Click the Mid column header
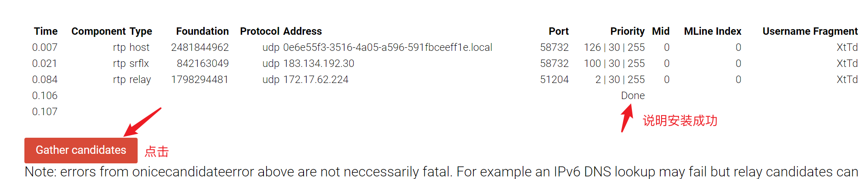Screen dimensions: 868x179 tap(660, 31)
